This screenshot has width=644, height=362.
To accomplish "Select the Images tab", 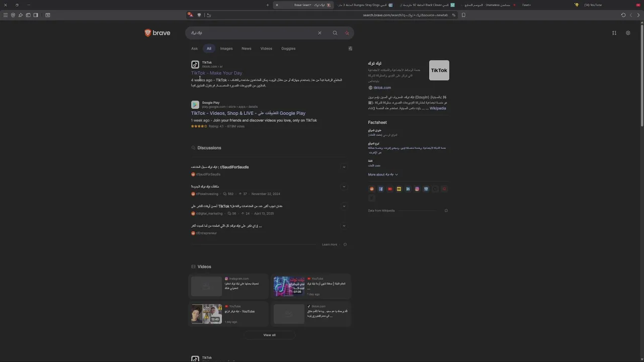I will [226, 48].
